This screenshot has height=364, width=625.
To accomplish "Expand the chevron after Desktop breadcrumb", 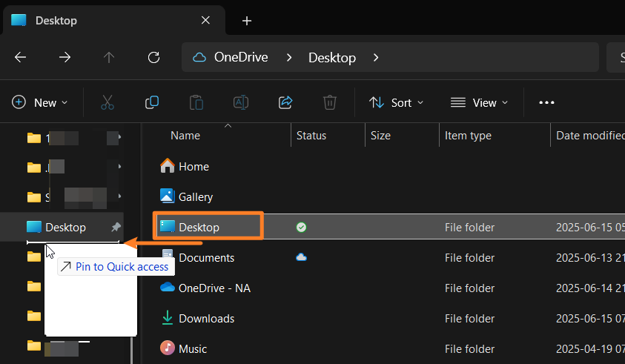I will pos(376,58).
